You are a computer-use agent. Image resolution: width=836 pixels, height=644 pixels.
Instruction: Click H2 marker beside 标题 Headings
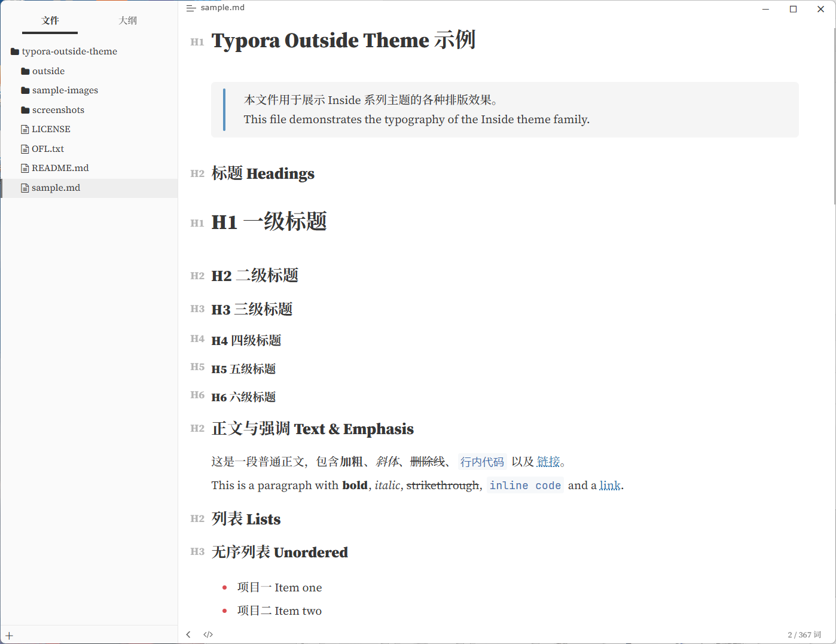click(197, 173)
